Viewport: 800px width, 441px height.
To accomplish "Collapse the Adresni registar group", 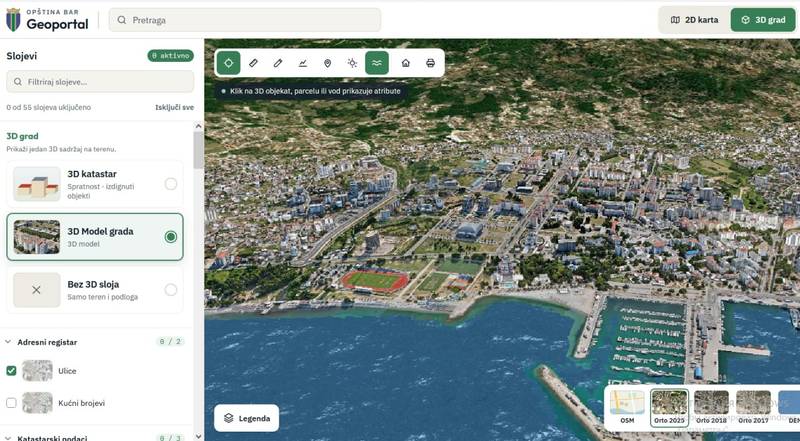I will (8, 342).
